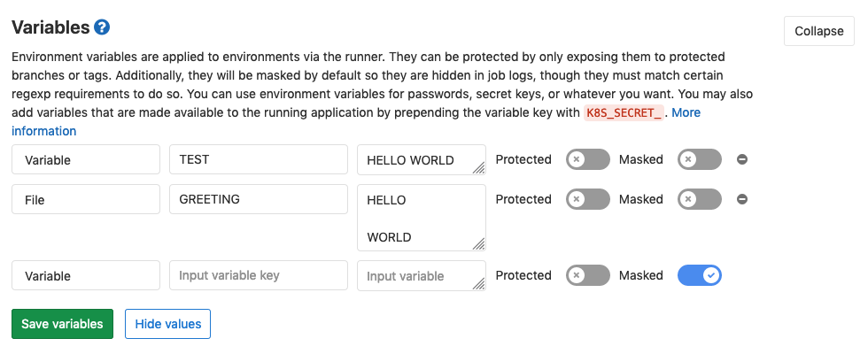
Task: Enable Masked for the GREETING variable
Action: pyautogui.click(x=700, y=199)
